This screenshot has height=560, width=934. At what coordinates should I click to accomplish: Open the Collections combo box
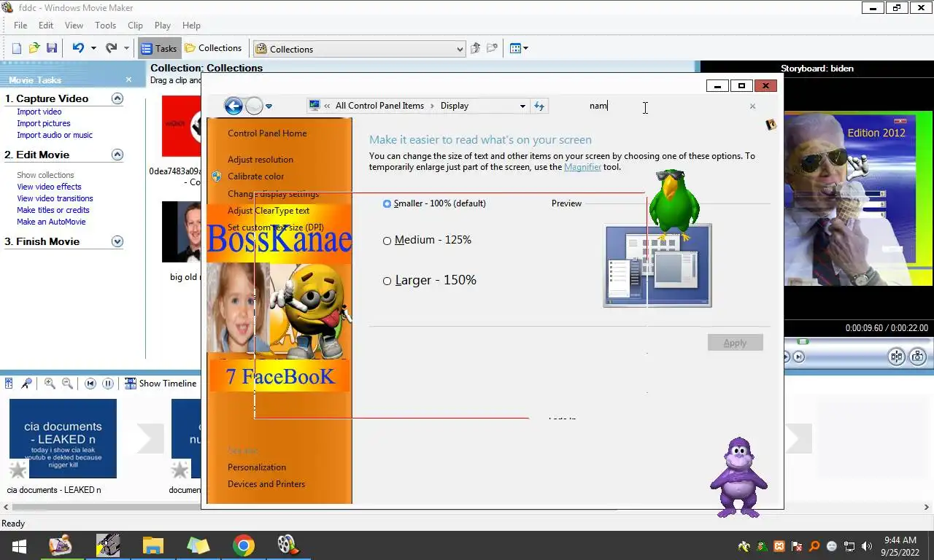point(359,49)
